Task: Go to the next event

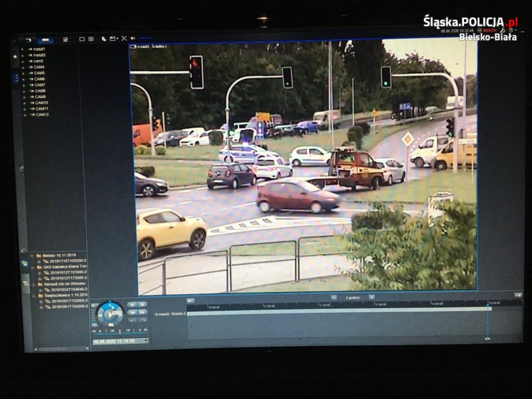Action: pos(143,320)
